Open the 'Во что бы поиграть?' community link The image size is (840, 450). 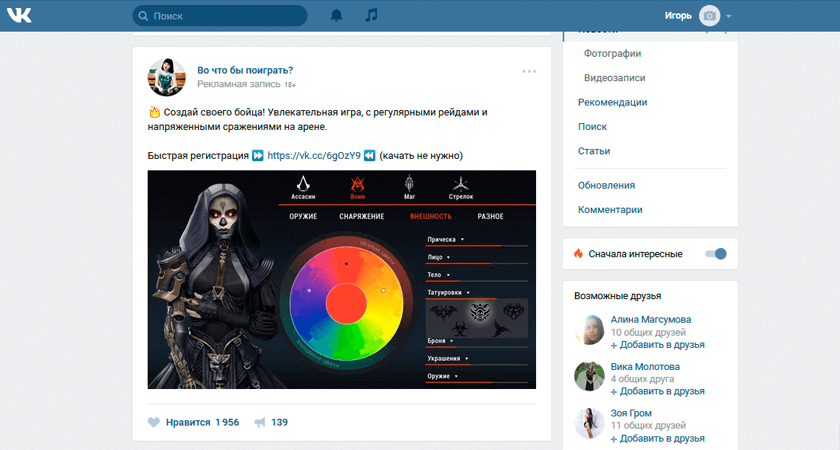click(245, 70)
